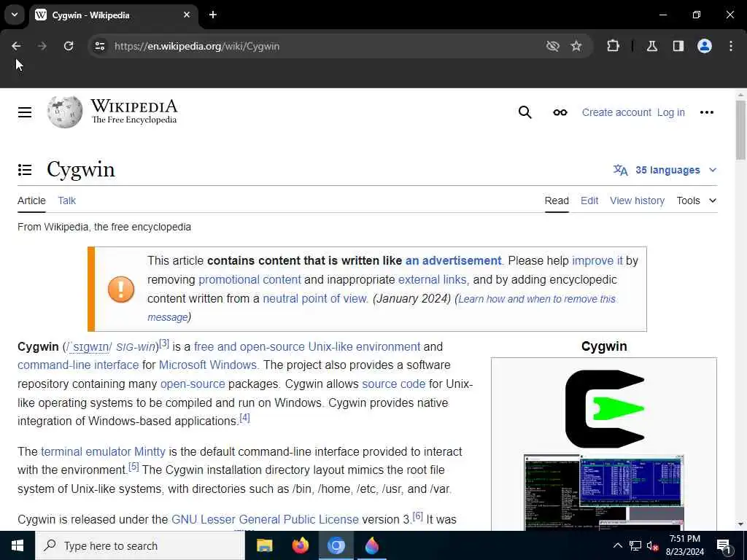
Task: Open the personal tools ellipsis menu
Action: [x=706, y=112]
